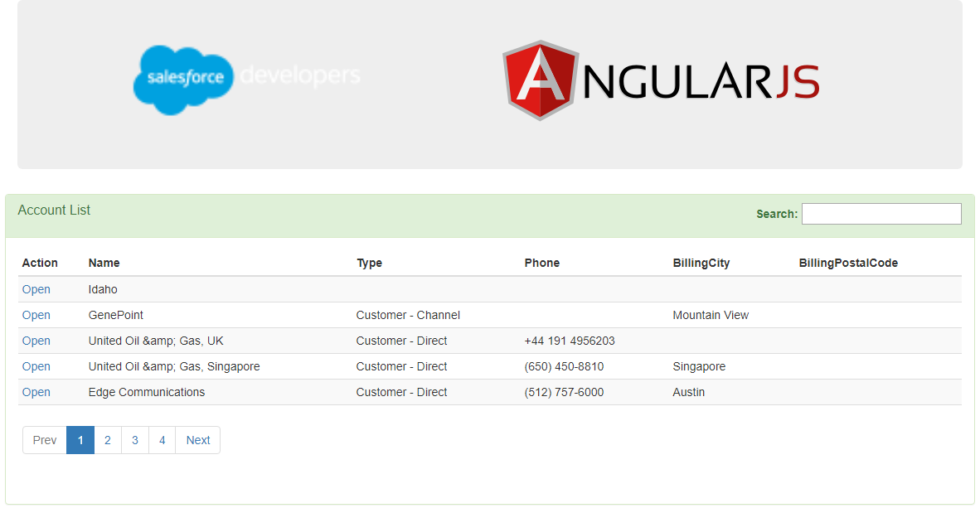This screenshot has width=980, height=508.
Task: Click the Action column header
Action: (40, 263)
